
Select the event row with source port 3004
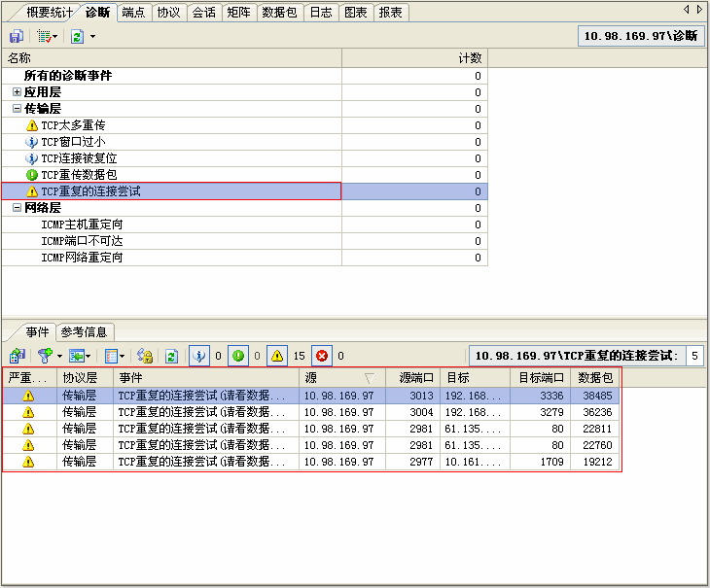[x=311, y=412]
